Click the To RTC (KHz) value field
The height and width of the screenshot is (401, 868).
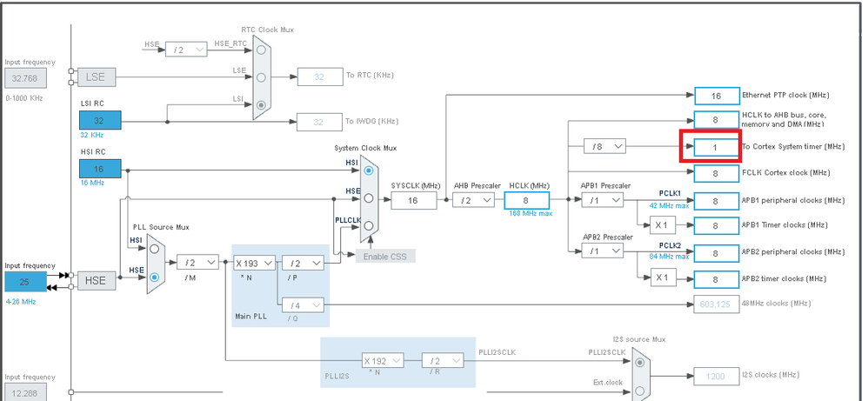(319, 77)
